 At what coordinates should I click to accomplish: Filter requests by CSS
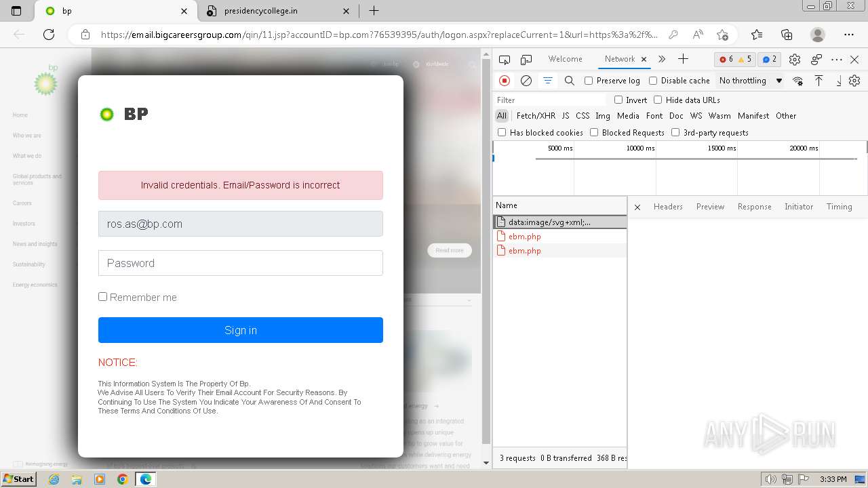coord(583,116)
